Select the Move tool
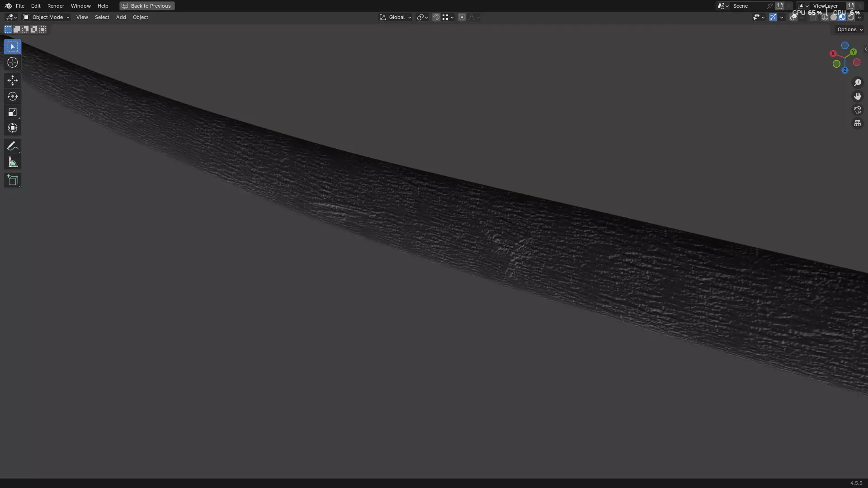 pyautogui.click(x=12, y=80)
